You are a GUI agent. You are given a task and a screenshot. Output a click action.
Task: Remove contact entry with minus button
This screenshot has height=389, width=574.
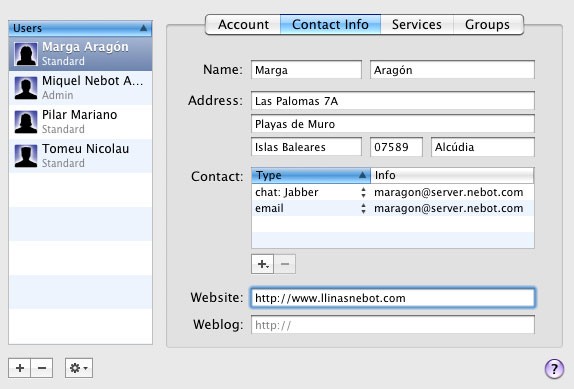[285, 264]
